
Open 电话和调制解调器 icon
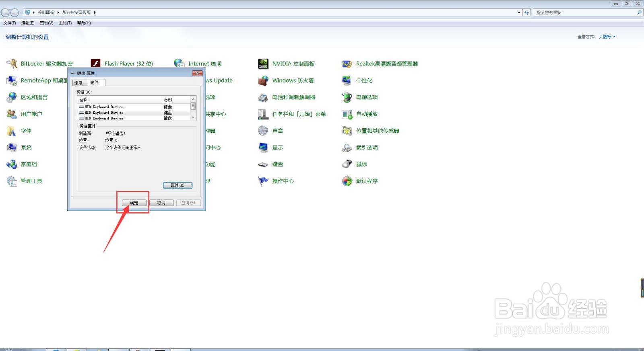263,97
